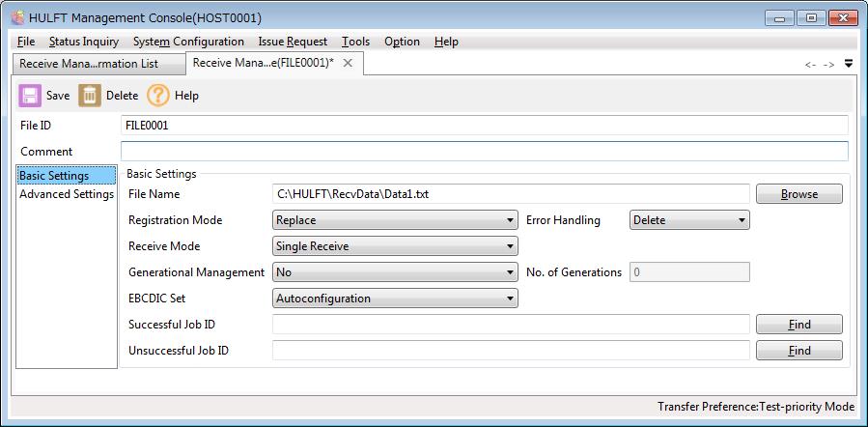Maximize the HULFT Management Console window

pyautogui.click(x=812, y=18)
